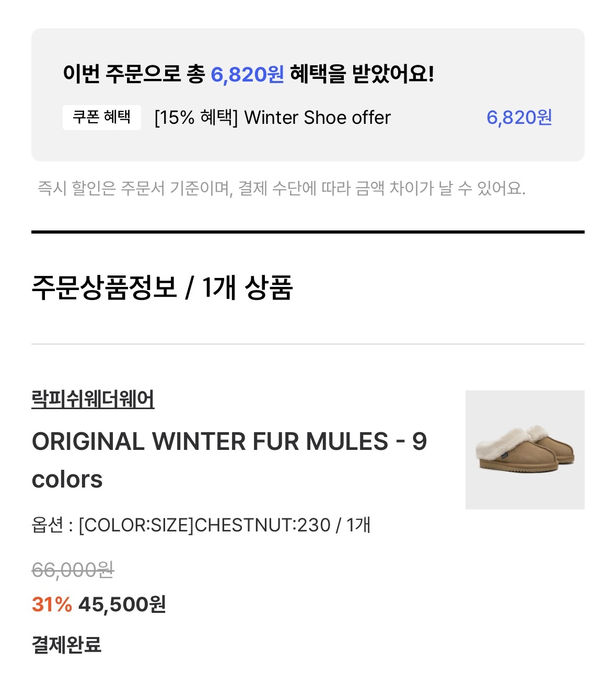Image resolution: width=616 pixels, height=684 pixels.
Task: Select the orange 31% discount rate
Action: point(52,605)
